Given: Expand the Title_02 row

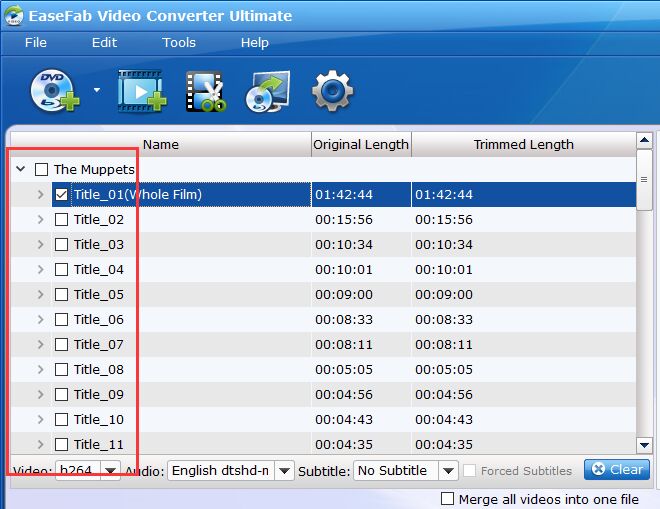Looking at the screenshot, I should pos(40,219).
